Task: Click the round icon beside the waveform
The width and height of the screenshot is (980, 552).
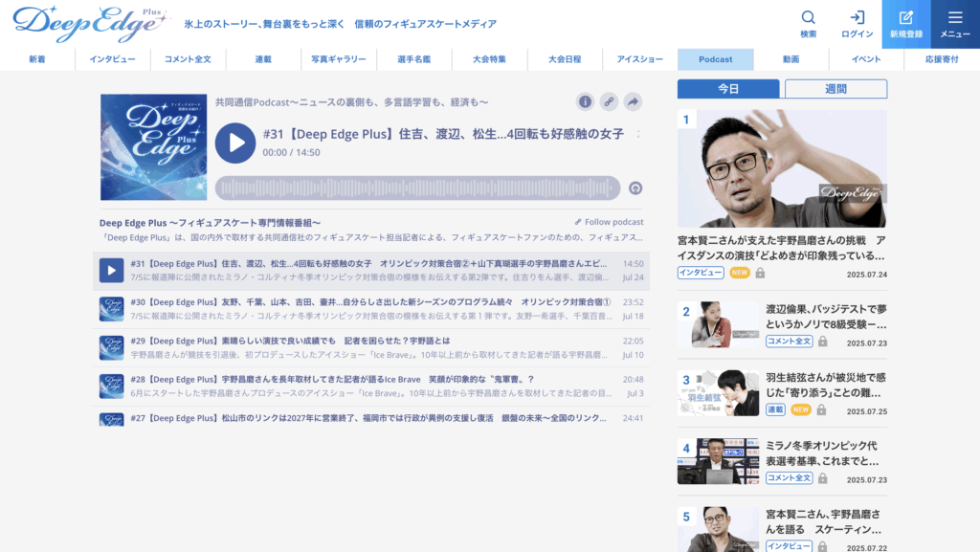Action: point(635,188)
